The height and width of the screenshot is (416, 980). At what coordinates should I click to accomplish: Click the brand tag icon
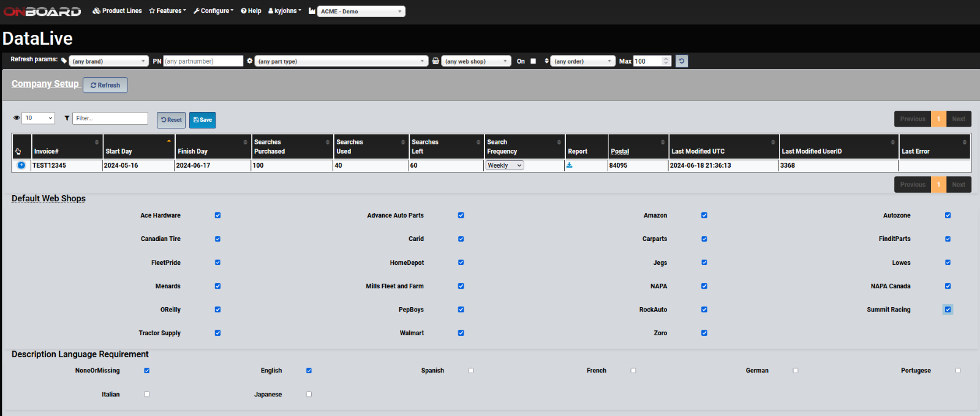tap(64, 61)
